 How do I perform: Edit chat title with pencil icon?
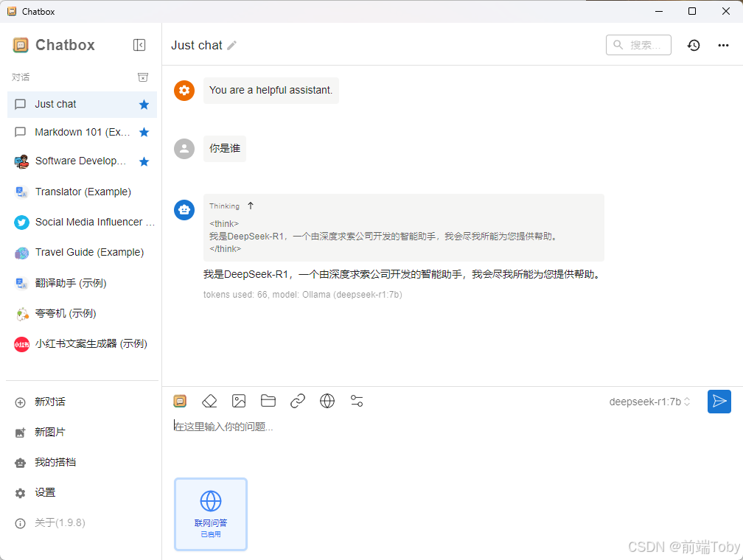pos(231,46)
